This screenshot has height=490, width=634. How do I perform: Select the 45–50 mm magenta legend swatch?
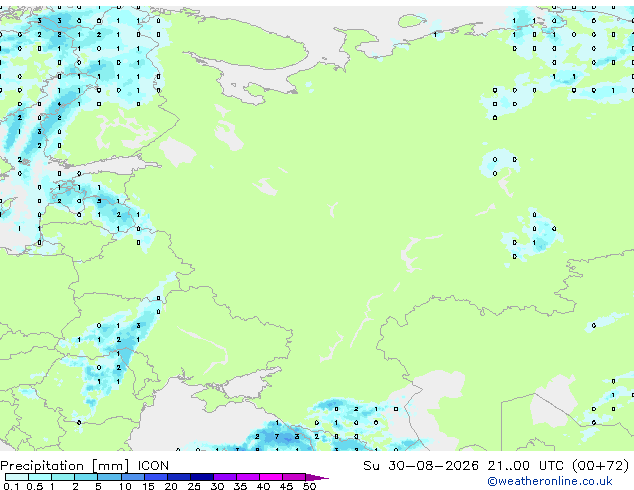point(294,477)
